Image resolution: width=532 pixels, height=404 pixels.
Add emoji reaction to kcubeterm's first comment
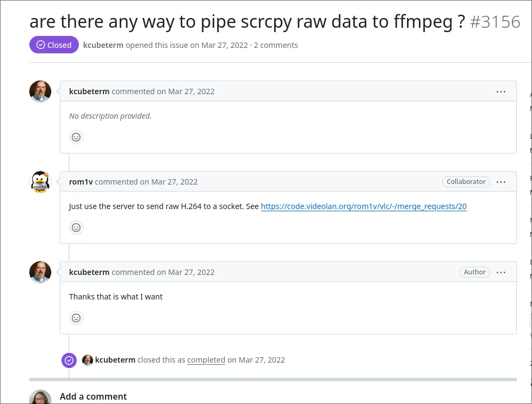coord(76,137)
